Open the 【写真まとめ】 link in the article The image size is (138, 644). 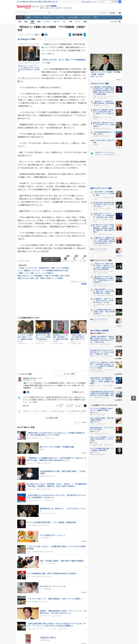click(64, 61)
